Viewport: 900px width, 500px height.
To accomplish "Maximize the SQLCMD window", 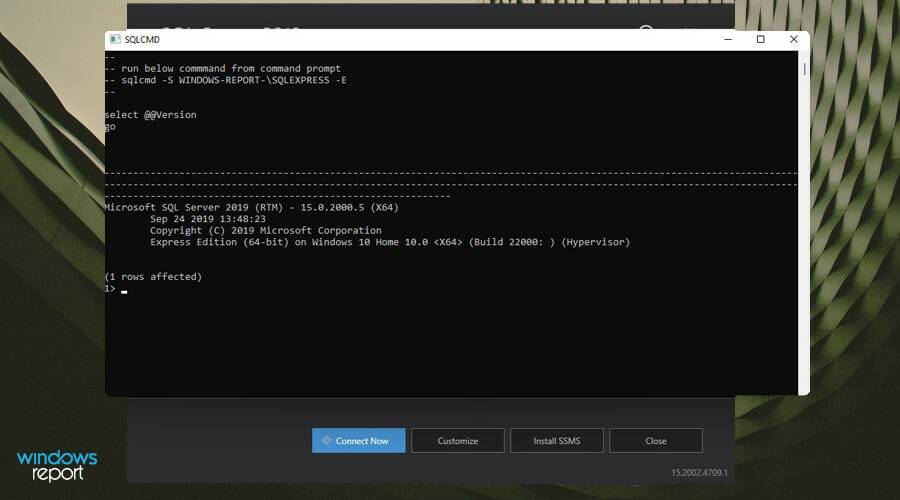I will click(760, 40).
